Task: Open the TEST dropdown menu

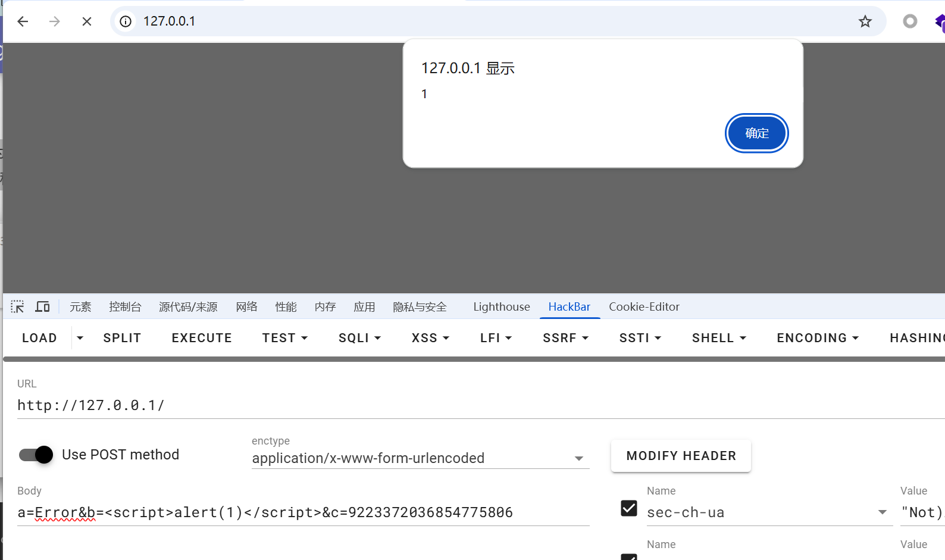Action: 285,338
